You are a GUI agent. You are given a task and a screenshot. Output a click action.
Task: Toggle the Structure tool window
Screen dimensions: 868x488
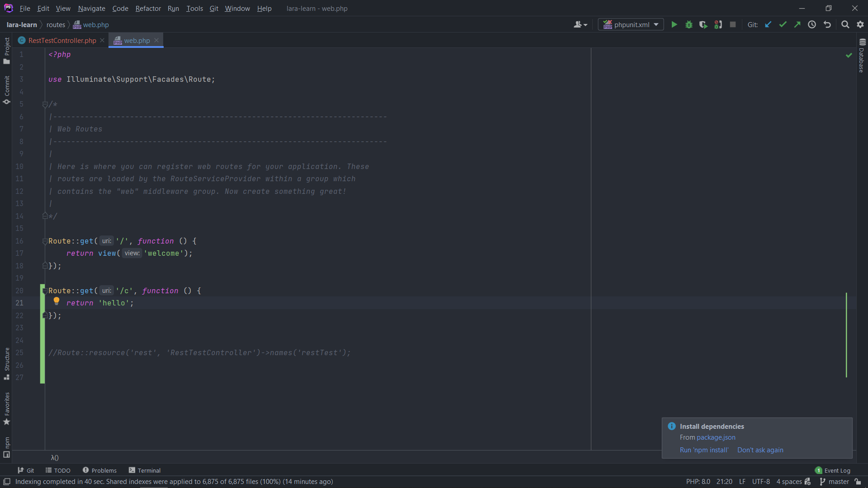[x=7, y=364]
